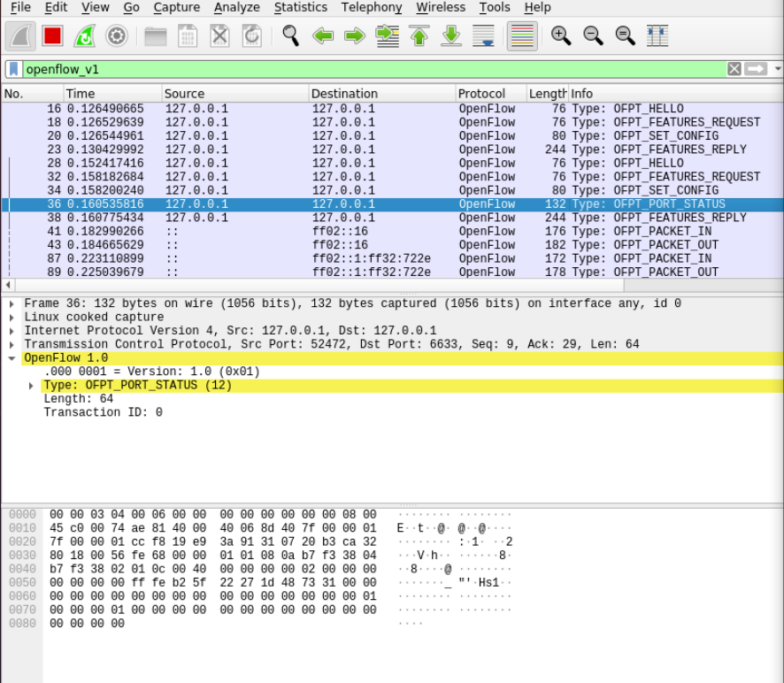Close this capture file icon
Viewport: 784px width, 683px height.
pos(219,36)
